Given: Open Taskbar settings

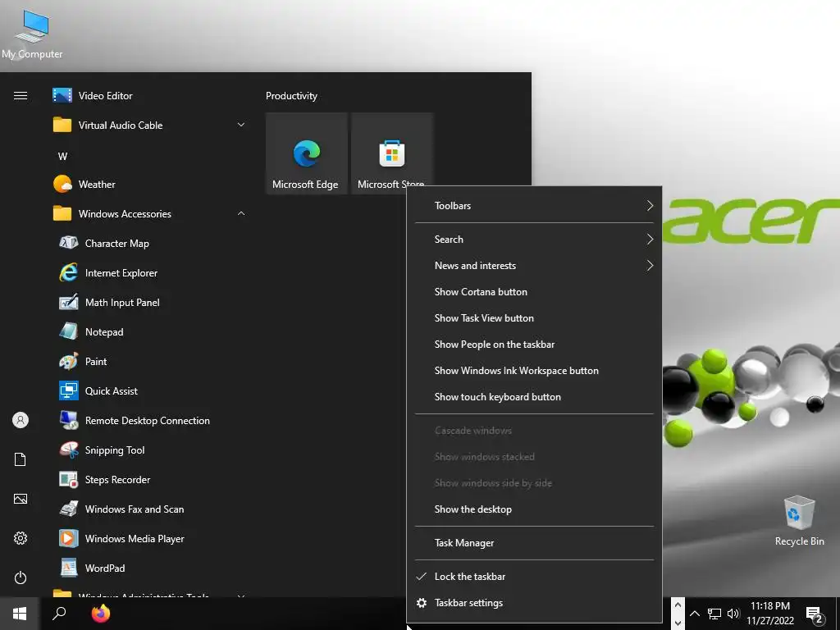Looking at the screenshot, I should point(534,603).
